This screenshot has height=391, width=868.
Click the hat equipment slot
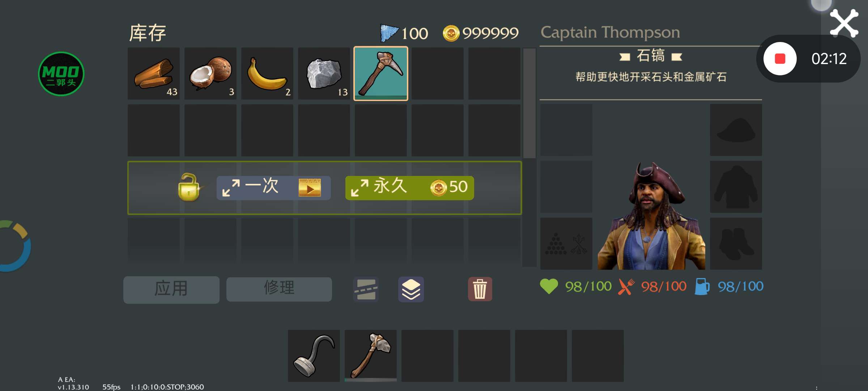(x=736, y=130)
